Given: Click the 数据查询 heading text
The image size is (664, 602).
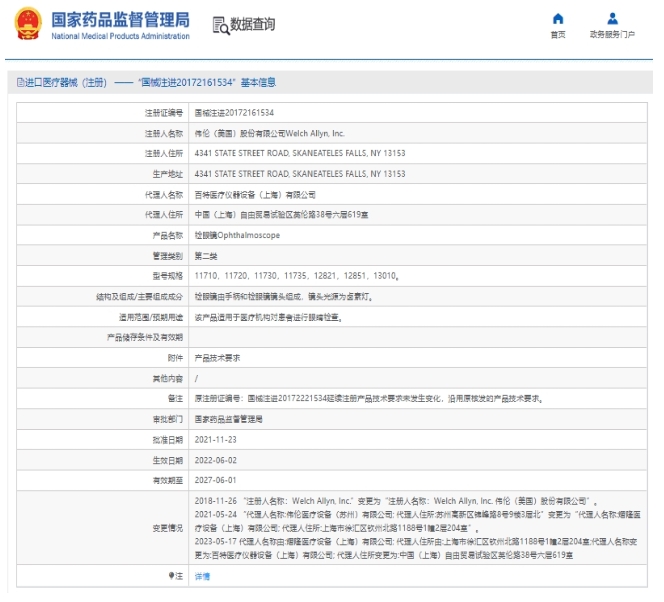Looking at the screenshot, I should point(252,25).
